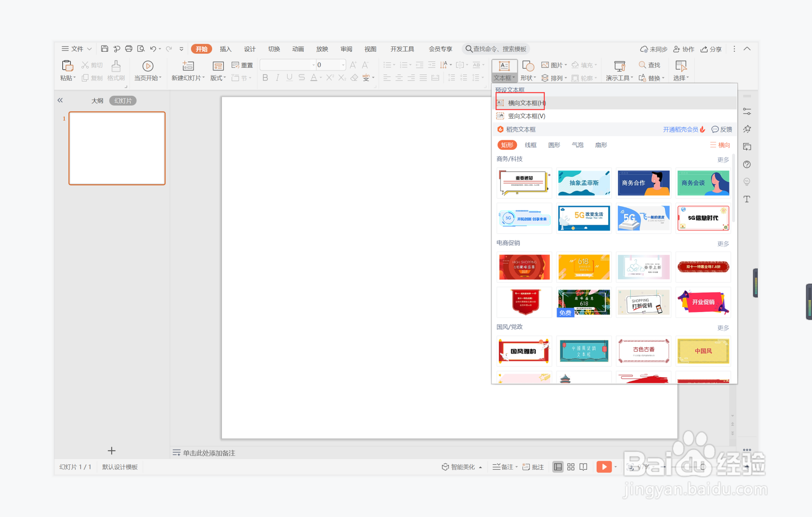Switch to the Insert tab
This screenshot has height=517, width=812.
click(225, 49)
